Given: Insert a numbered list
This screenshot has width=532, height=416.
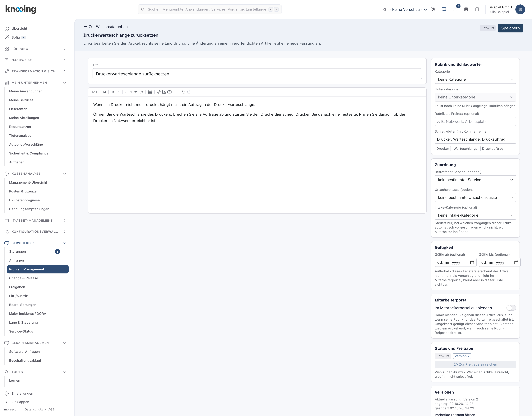Looking at the screenshot, I should coord(131,92).
